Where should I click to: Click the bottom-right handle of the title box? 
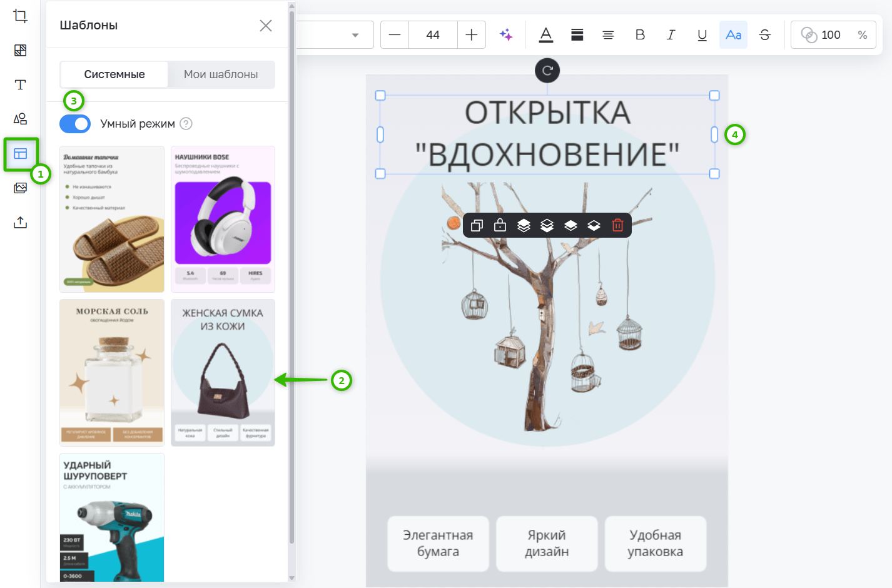pyautogui.click(x=714, y=174)
